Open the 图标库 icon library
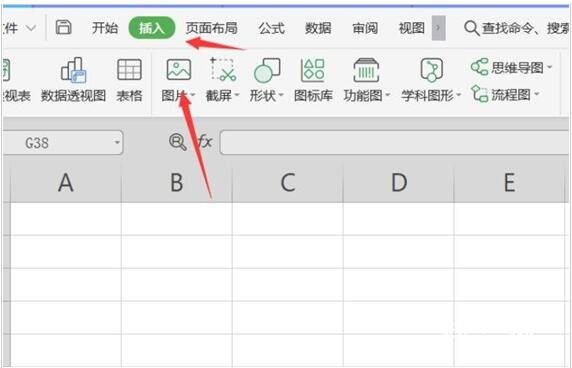This screenshot has height=368, width=572. point(313,80)
